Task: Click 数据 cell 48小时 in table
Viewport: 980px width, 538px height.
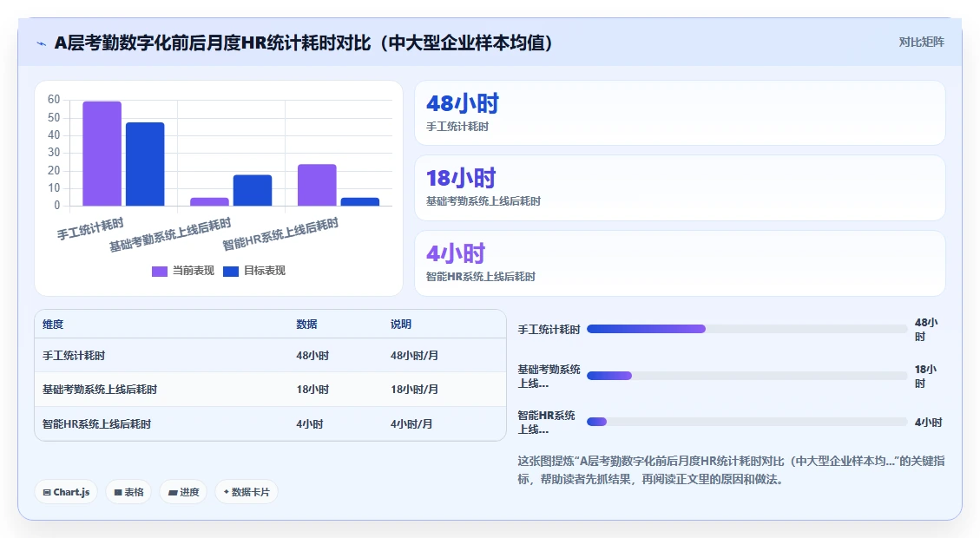Action: [x=312, y=356]
